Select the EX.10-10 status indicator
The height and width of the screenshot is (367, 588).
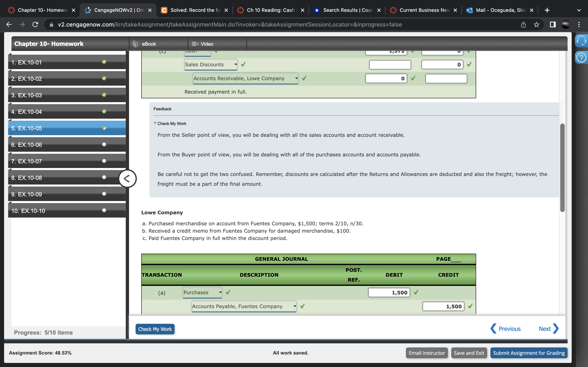pos(104,210)
